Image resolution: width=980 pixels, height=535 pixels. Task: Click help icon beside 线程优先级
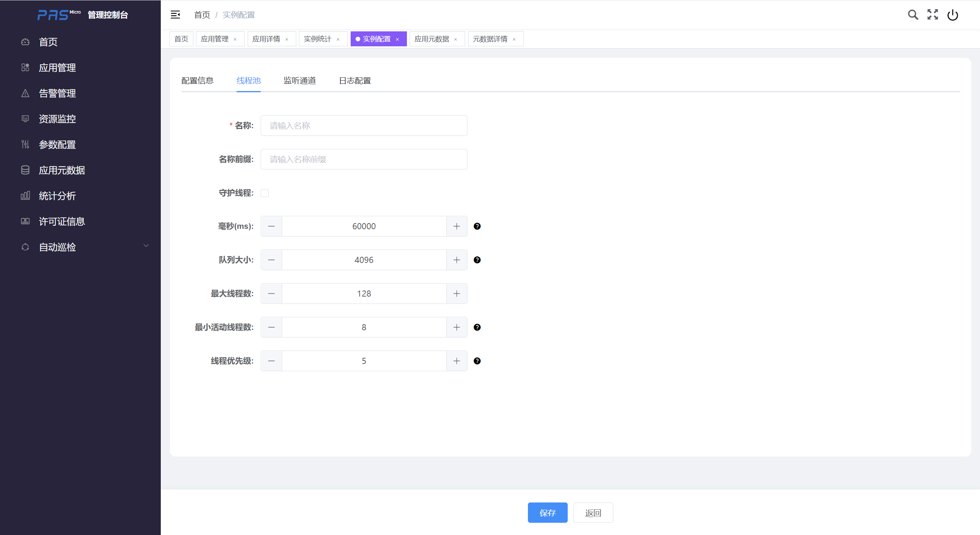pos(477,361)
